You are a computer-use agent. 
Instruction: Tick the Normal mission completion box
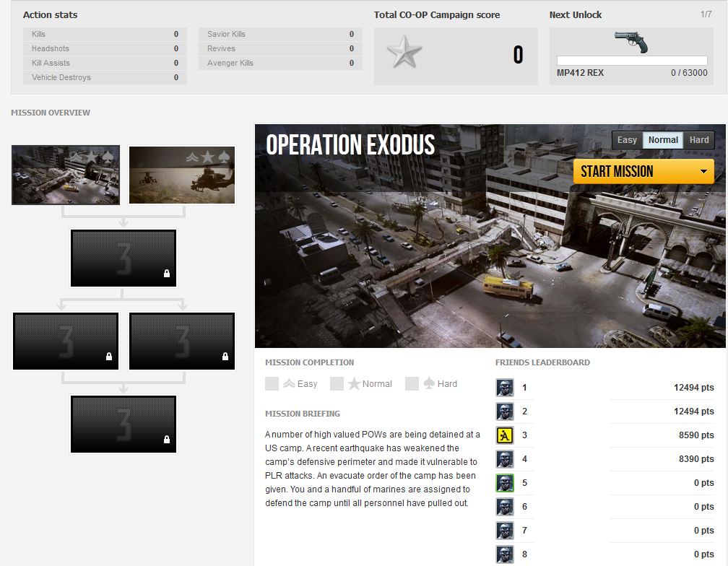(337, 383)
